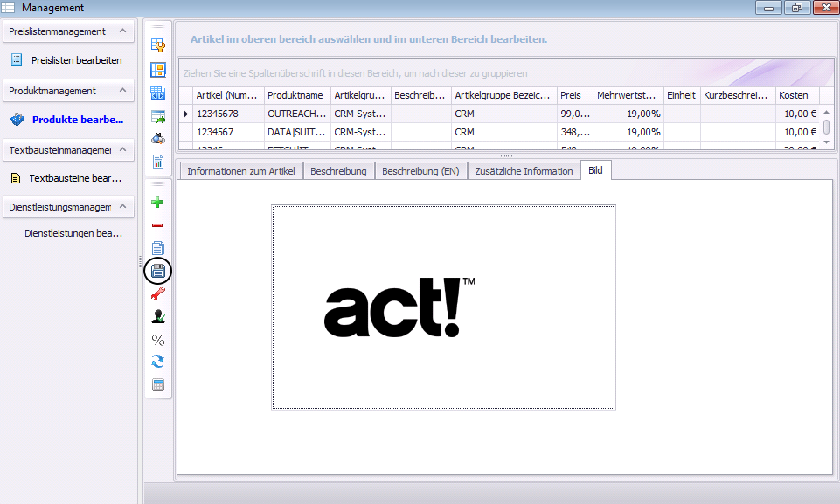Sort by Preis column header
This screenshot has width=840, height=504.
[x=575, y=95]
